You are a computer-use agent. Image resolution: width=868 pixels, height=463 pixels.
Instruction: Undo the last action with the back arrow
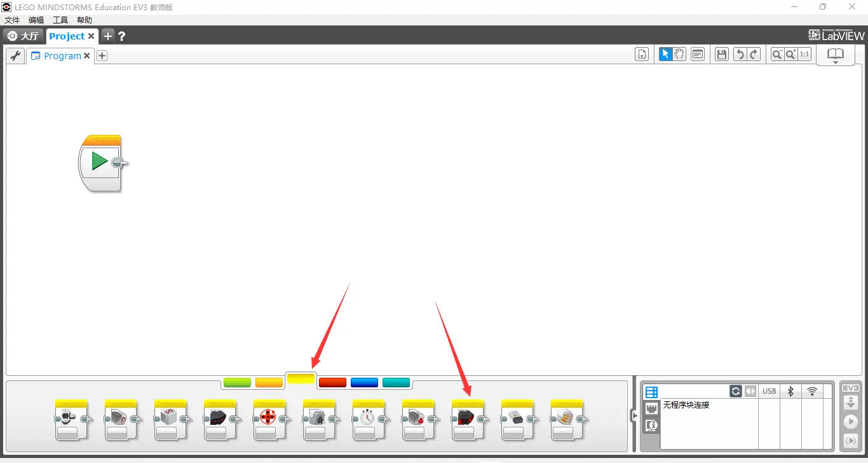click(740, 55)
